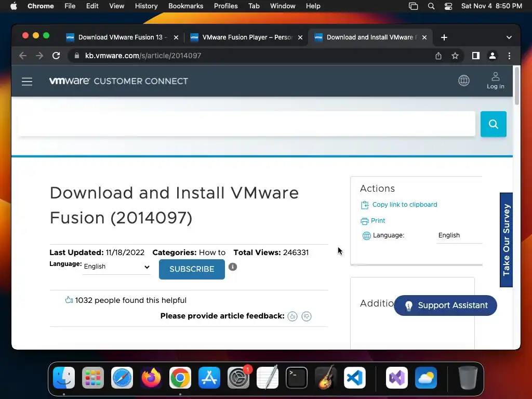This screenshot has height=399, width=532.
Task: Click the Copy link to clipboard action
Action: 399,205
